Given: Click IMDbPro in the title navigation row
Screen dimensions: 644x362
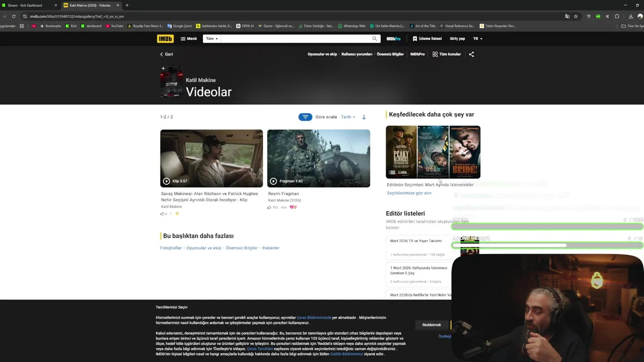Looking at the screenshot, I should point(417,54).
